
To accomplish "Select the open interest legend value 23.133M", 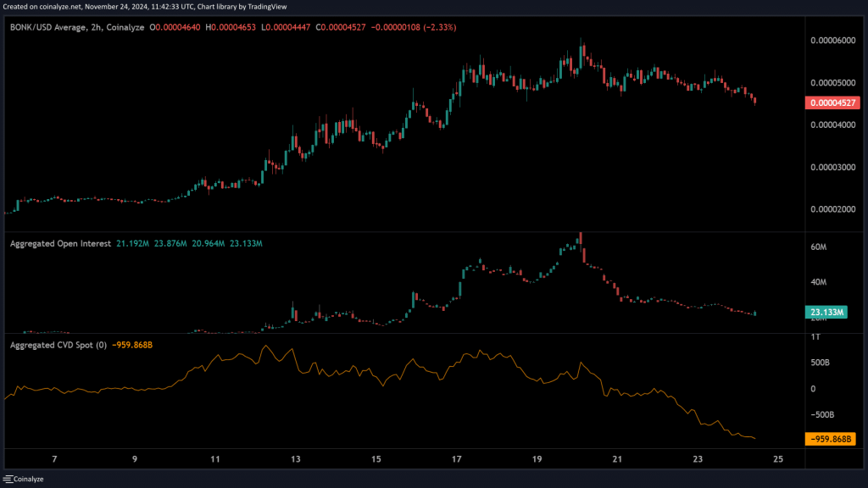I will (246, 243).
